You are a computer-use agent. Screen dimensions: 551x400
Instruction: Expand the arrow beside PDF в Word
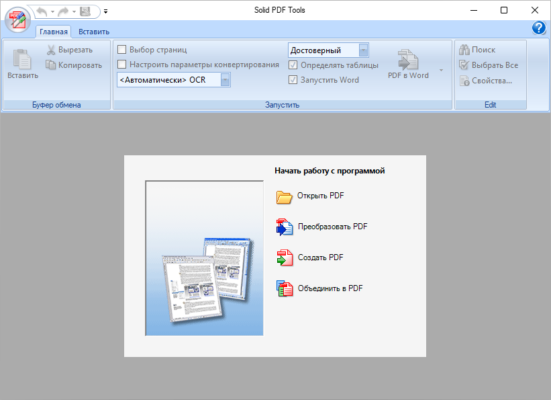[441, 70]
